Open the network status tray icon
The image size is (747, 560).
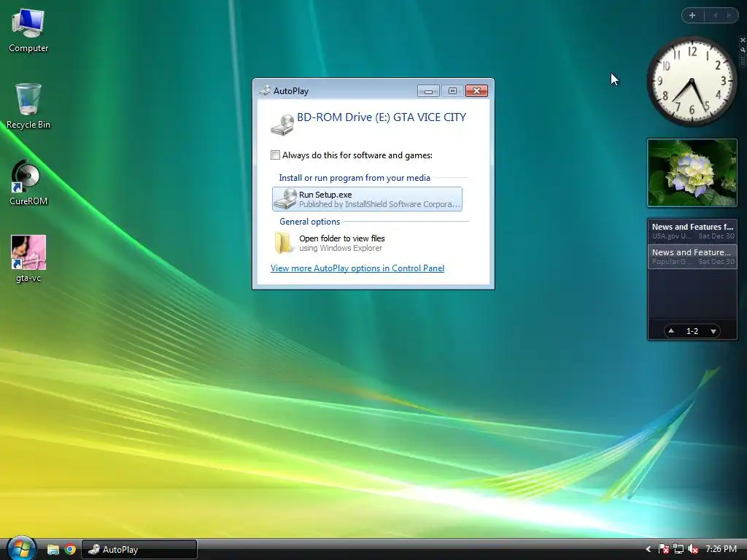click(678, 550)
